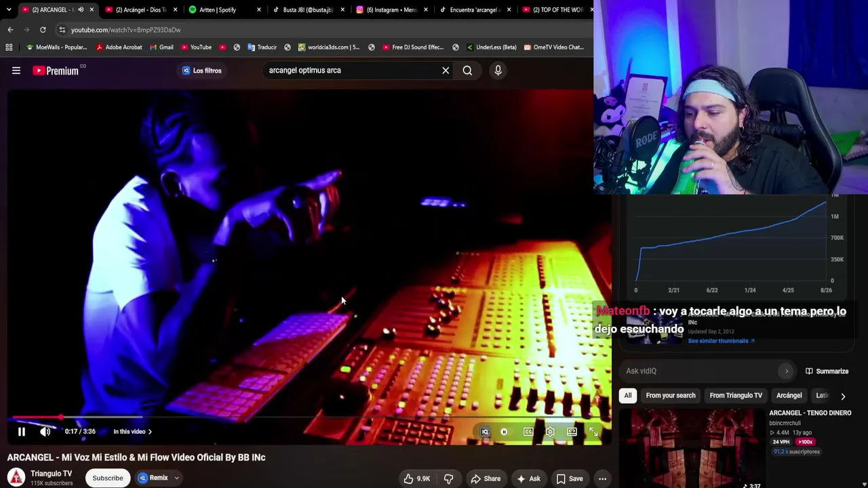Mute the ARCANGEL tab audio icon
This screenshot has height=488, width=868.
(81, 9)
